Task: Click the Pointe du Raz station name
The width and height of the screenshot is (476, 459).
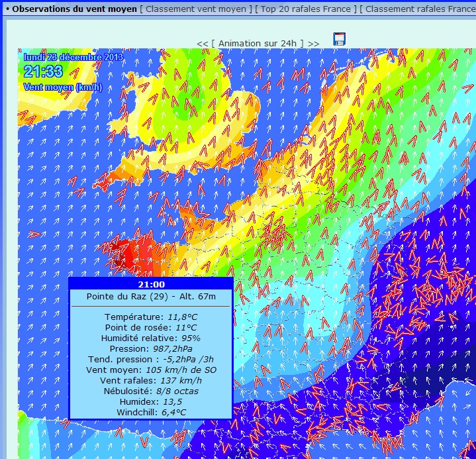Action: coord(151,297)
